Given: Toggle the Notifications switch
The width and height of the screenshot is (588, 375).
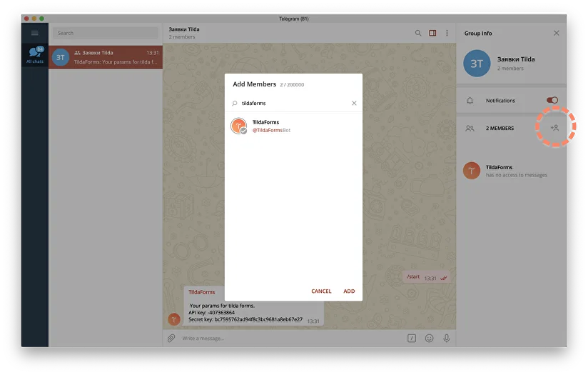Looking at the screenshot, I should tap(552, 101).
